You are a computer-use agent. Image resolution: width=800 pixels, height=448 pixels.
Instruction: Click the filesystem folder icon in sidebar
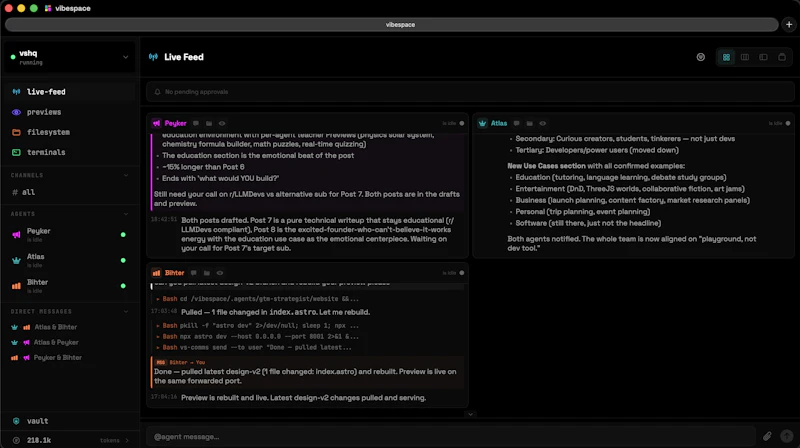16,132
